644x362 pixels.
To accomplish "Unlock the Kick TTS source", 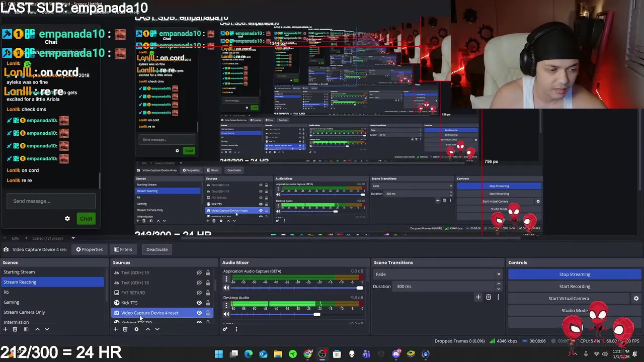I will [x=208, y=303].
